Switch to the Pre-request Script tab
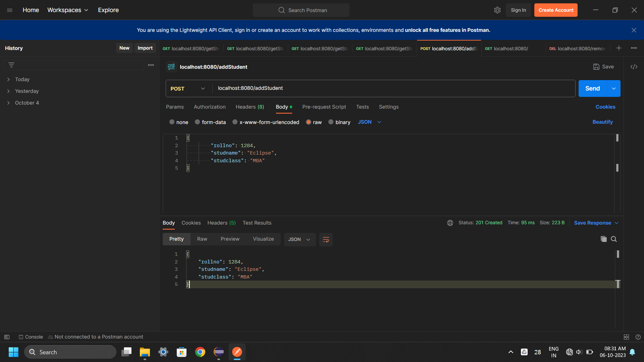This screenshot has width=644, height=362. (324, 107)
